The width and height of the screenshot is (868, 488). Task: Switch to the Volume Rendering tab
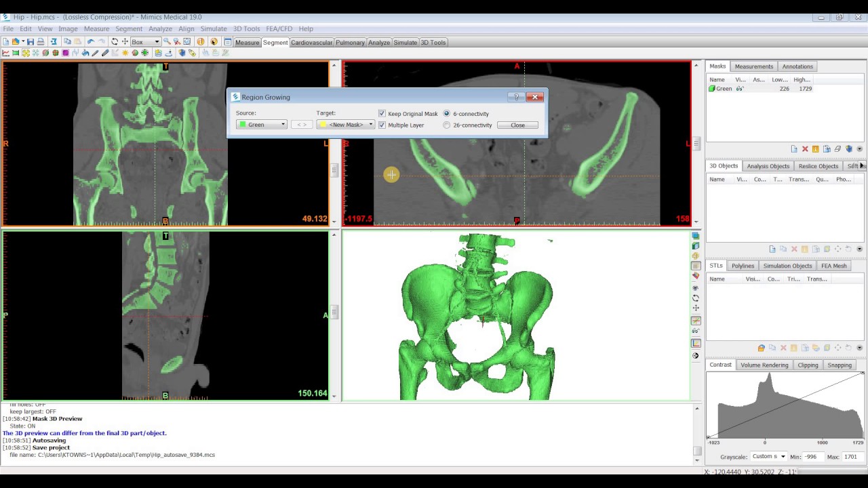point(764,365)
